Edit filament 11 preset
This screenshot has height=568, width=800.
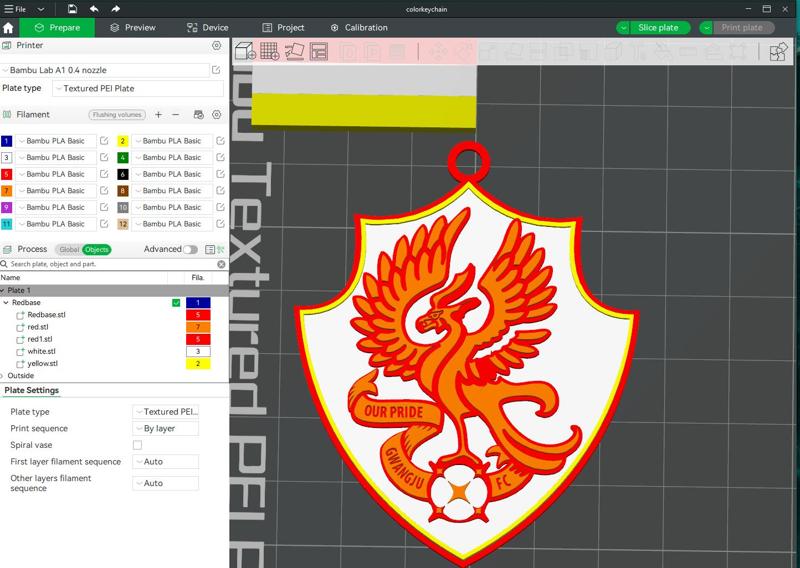tap(104, 224)
